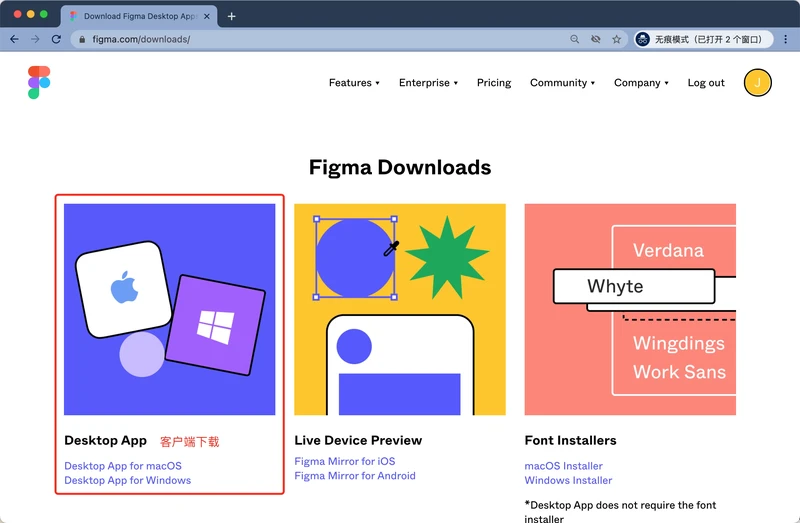Click the Figma Downloads heading
The width and height of the screenshot is (800, 523).
399,168
